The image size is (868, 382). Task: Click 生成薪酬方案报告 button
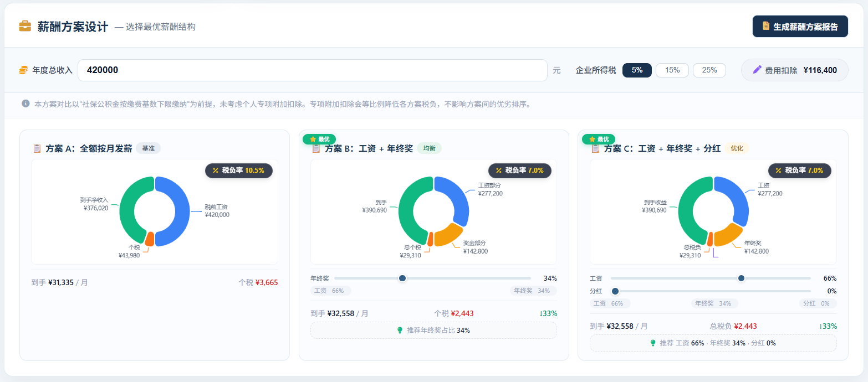pyautogui.click(x=800, y=26)
